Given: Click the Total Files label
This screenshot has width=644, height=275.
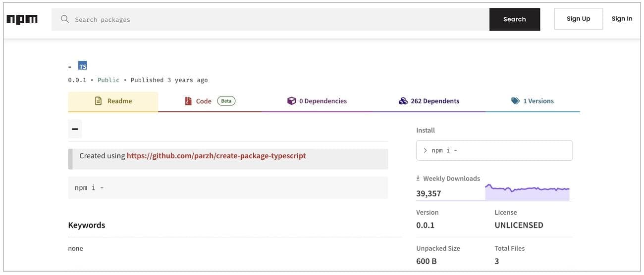Looking at the screenshot, I should pos(509,248).
